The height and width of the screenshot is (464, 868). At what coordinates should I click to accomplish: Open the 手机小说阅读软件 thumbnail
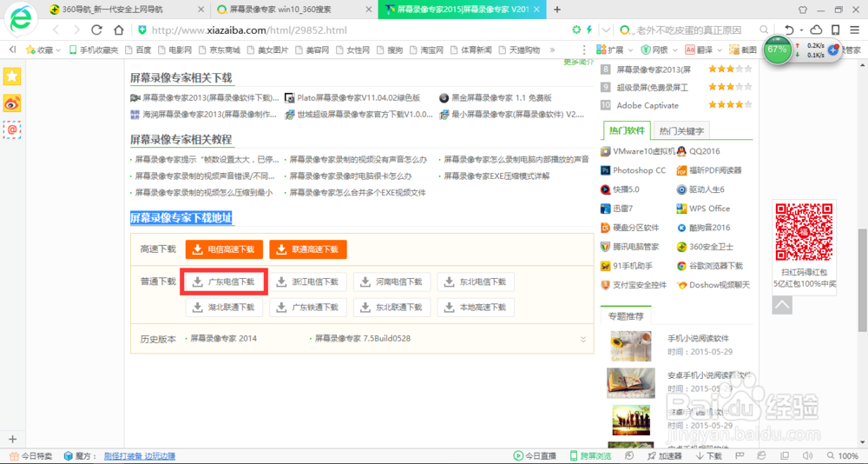coord(630,345)
